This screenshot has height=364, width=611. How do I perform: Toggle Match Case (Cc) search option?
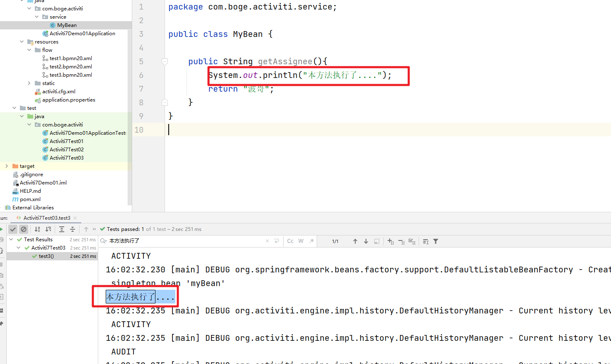tap(290, 241)
